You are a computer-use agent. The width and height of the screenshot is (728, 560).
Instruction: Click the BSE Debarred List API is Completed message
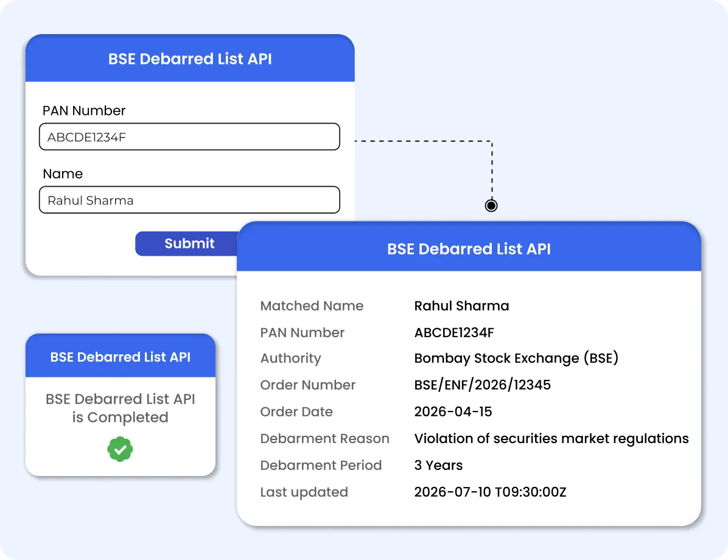pyautogui.click(x=121, y=408)
